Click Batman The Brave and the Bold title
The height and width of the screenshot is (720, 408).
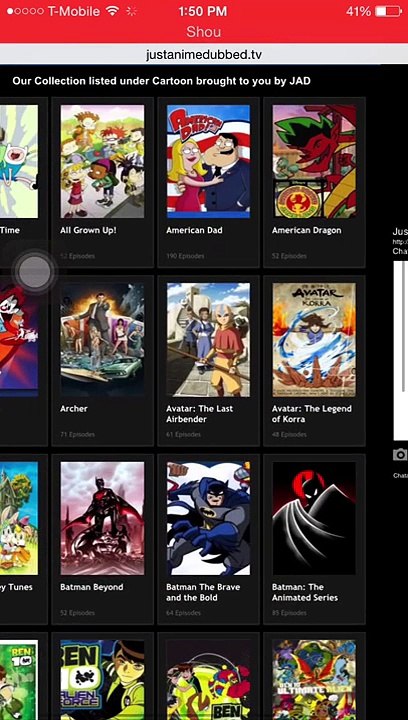pos(203,592)
